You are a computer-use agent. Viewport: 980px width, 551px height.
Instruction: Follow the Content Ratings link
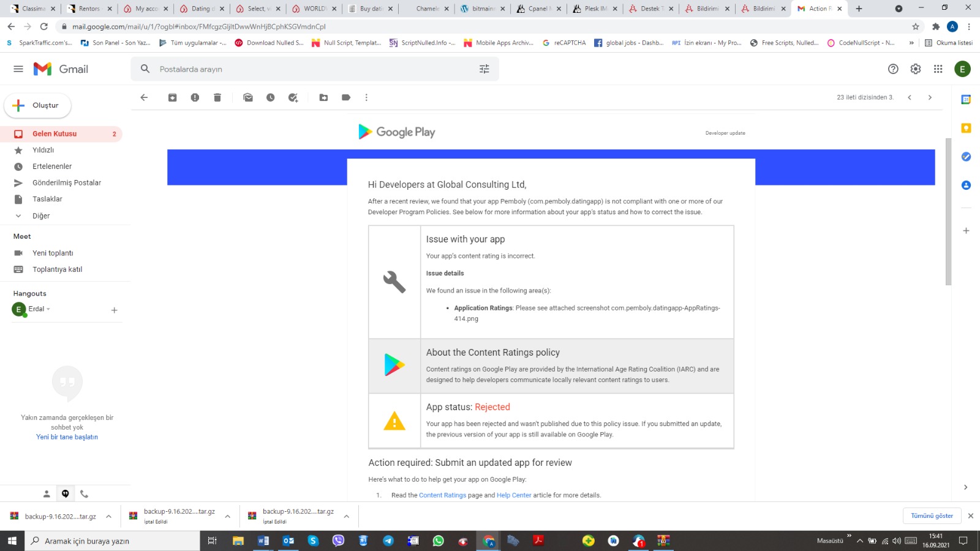point(442,495)
